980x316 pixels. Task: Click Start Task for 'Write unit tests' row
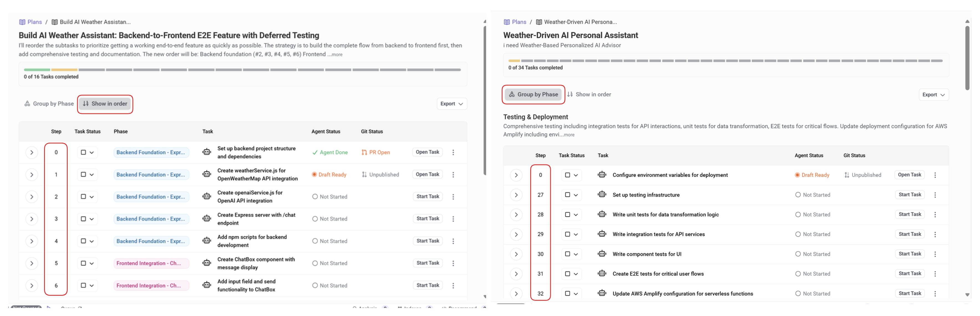910,215
